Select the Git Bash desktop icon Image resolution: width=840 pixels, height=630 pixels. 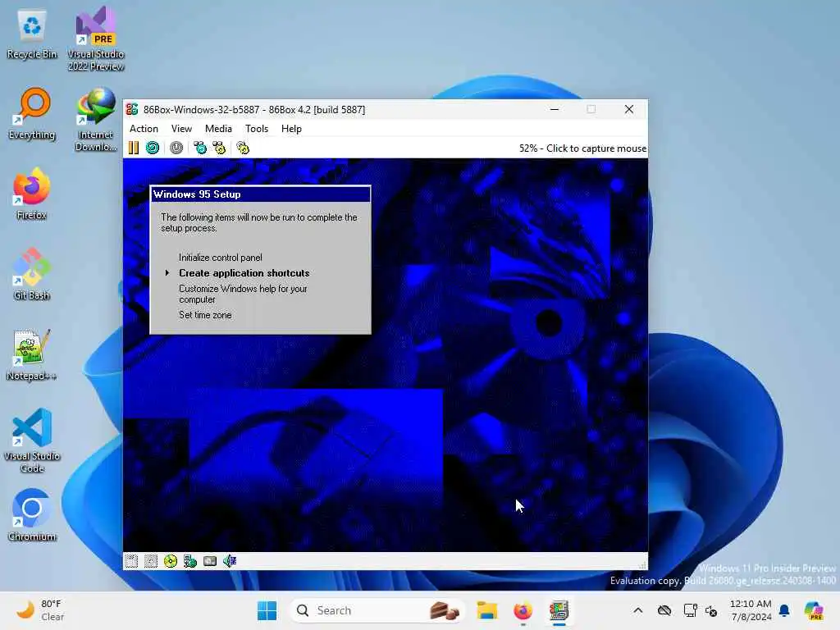click(32, 274)
